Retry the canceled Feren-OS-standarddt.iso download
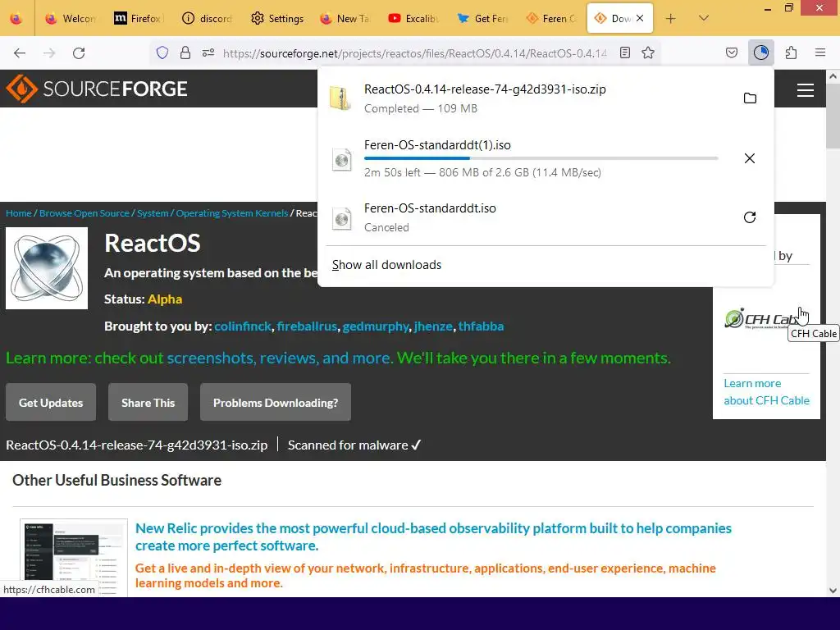 click(x=750, y=217)
